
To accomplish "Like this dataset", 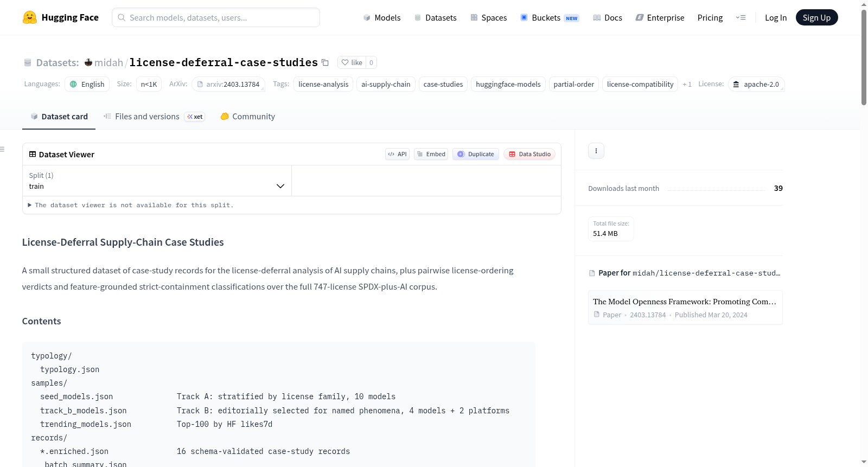I will point(352,62).
